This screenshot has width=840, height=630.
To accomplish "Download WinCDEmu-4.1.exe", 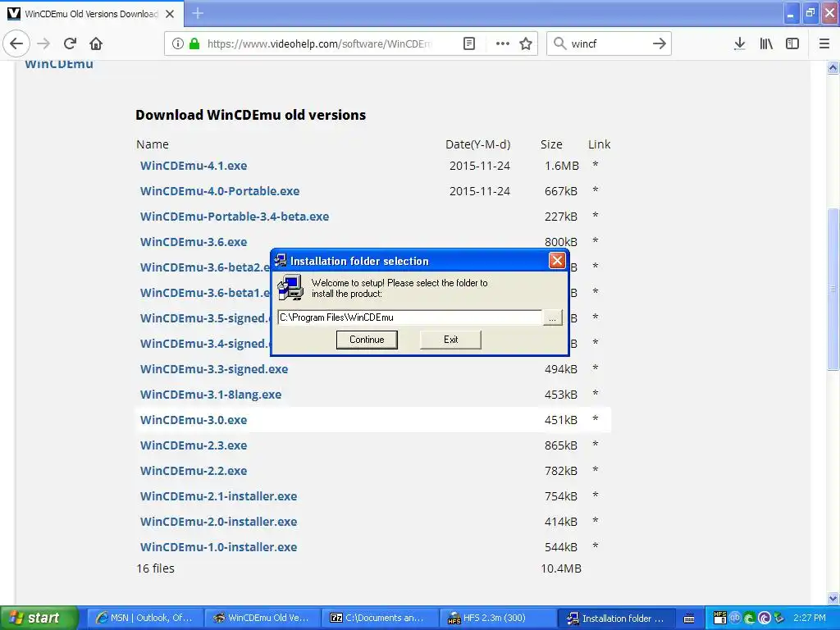I will tap(194, 166).
